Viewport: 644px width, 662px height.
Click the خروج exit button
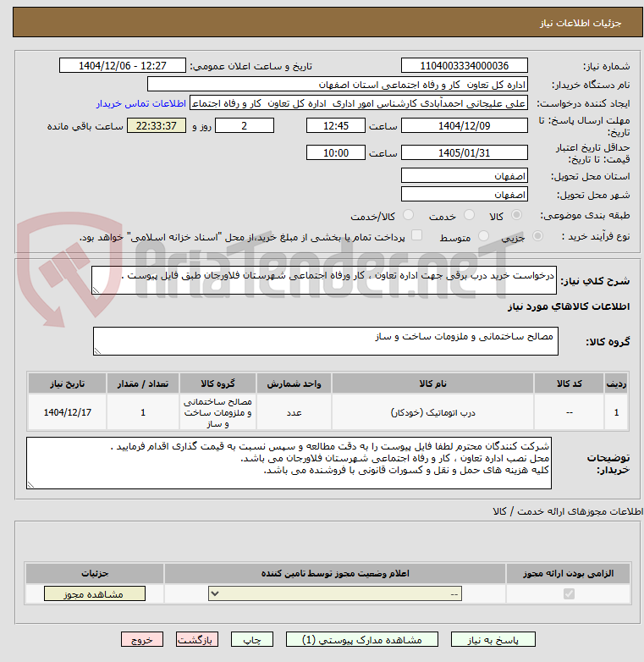(x=142, y=640)
